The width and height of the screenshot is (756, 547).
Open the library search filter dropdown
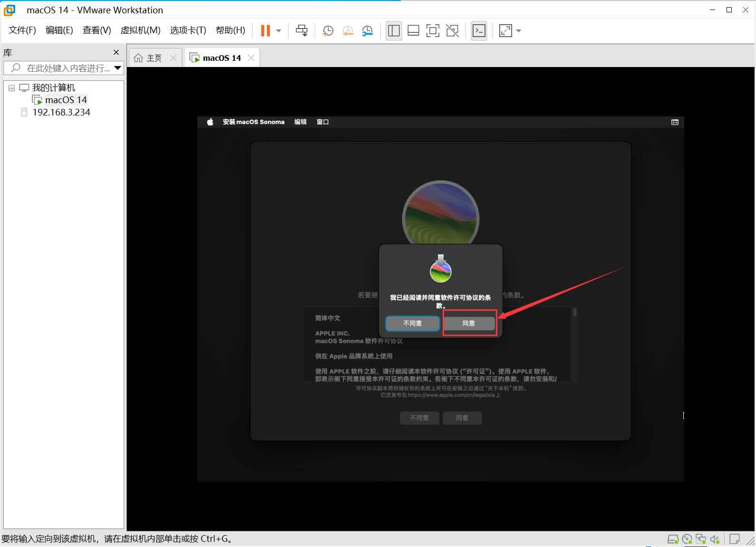(x=118, y=68)
